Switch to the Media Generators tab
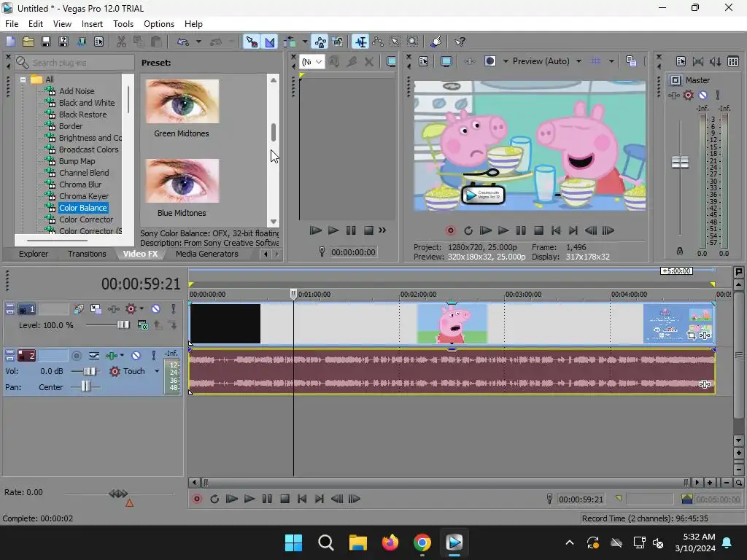Image resolution: width=747 pixels, height=560 pixels. point(206,254)
